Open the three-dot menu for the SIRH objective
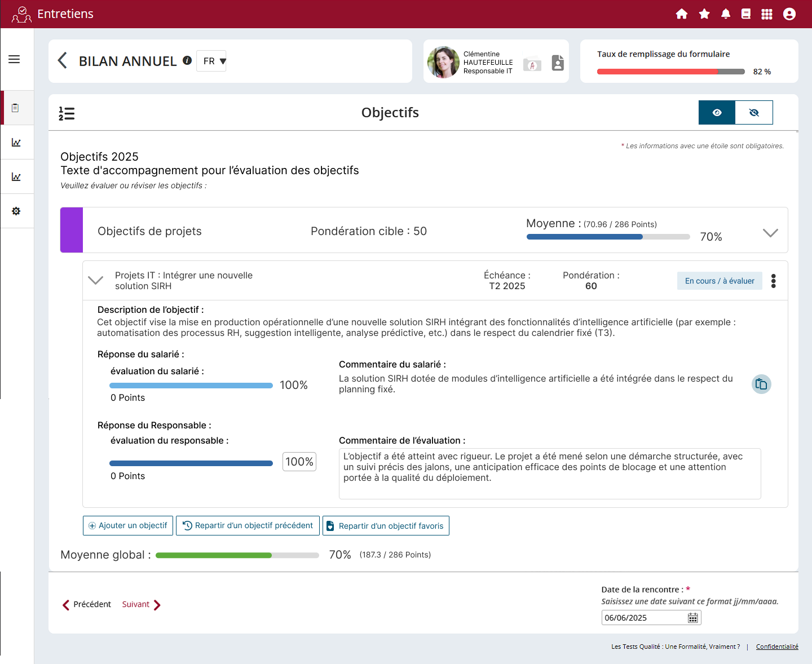The width and height of the screenshot is (812, 664). (x=774, y=281)
